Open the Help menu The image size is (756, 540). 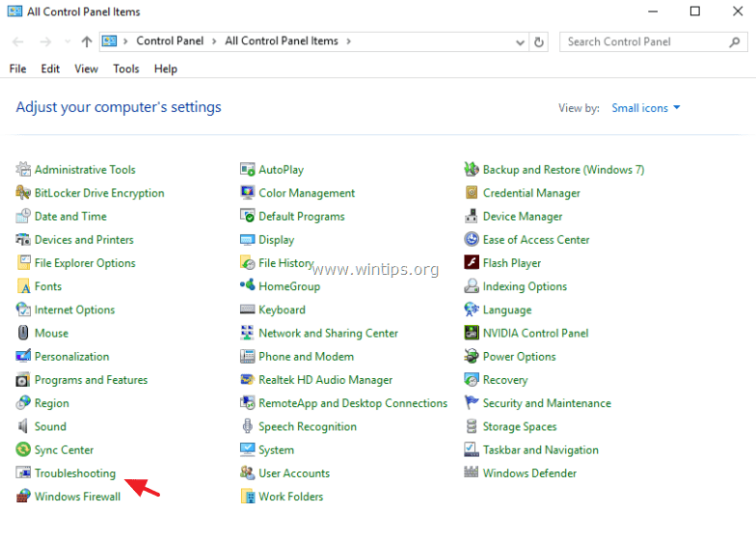(x=166, y=69)
